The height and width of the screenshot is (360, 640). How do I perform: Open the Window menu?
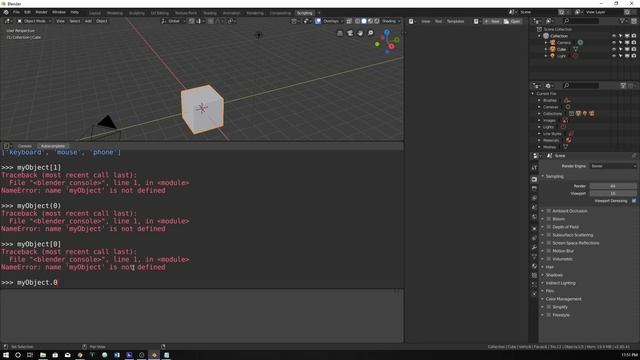click(x=59, y=12)
